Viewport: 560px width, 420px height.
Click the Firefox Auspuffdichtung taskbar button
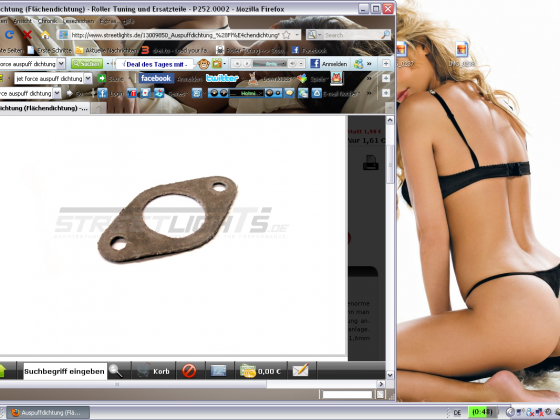49,412
